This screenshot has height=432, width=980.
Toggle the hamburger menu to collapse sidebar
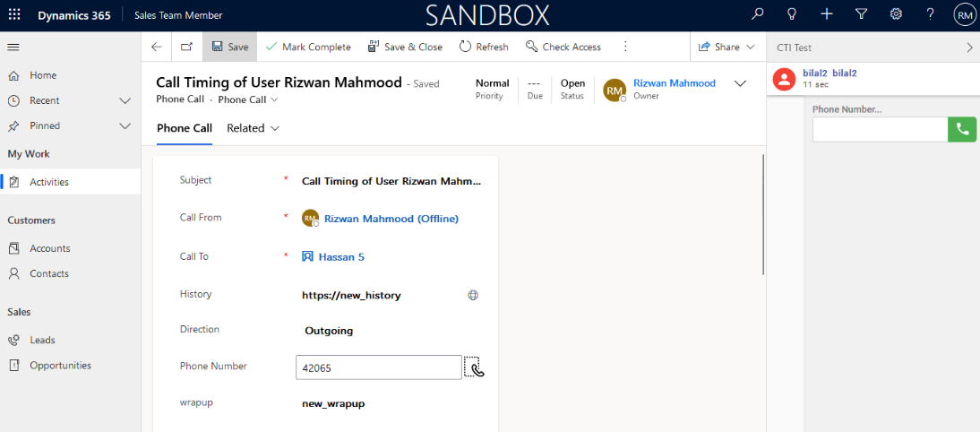13,47
